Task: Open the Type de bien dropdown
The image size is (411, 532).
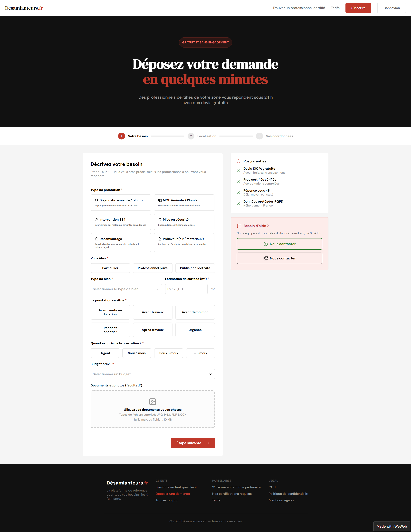Action: click(x=126, y=289)
